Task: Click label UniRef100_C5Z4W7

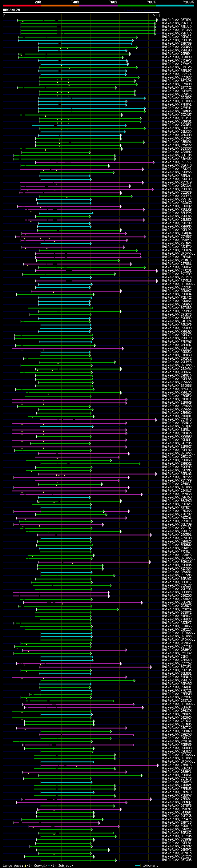Action: point(177,115)
